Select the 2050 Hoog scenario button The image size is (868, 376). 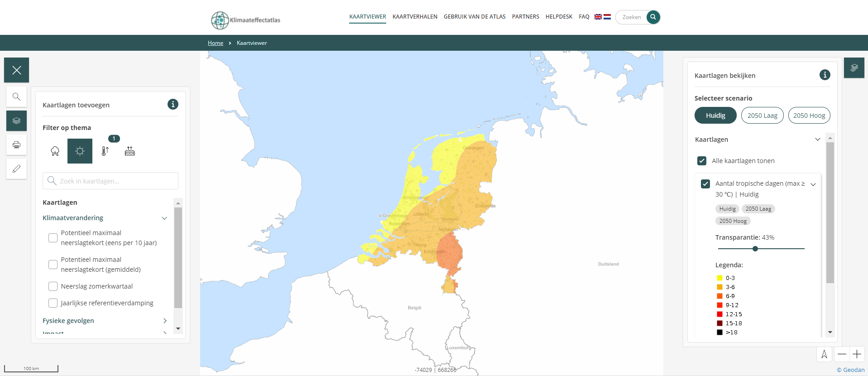pos(809,116)
